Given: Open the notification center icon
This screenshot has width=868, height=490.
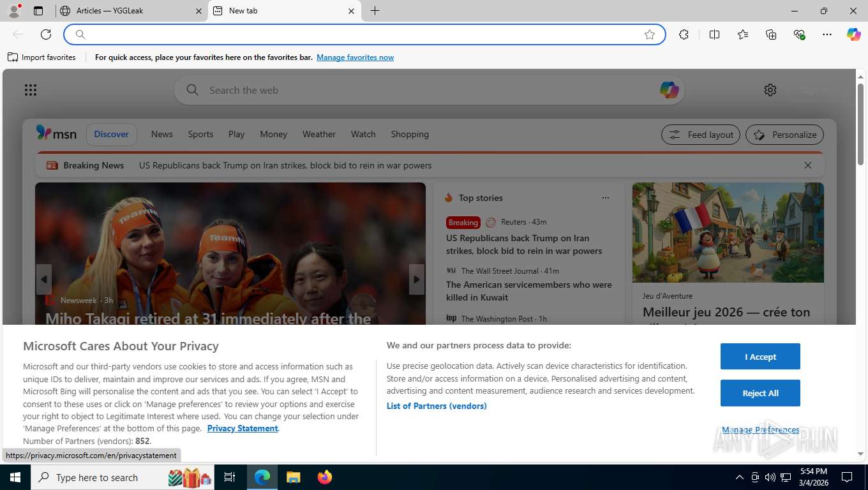Looking at the screenshot, I should tap(847, 477).
